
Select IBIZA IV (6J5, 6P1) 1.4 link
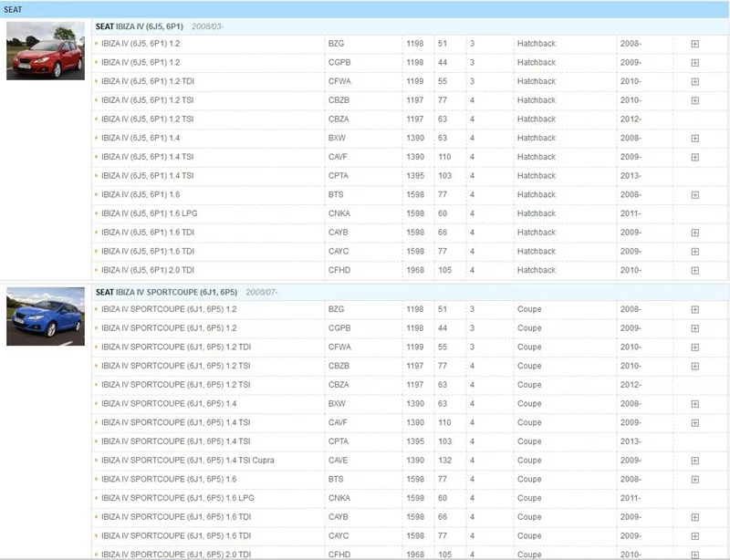[x=141, y=139]
